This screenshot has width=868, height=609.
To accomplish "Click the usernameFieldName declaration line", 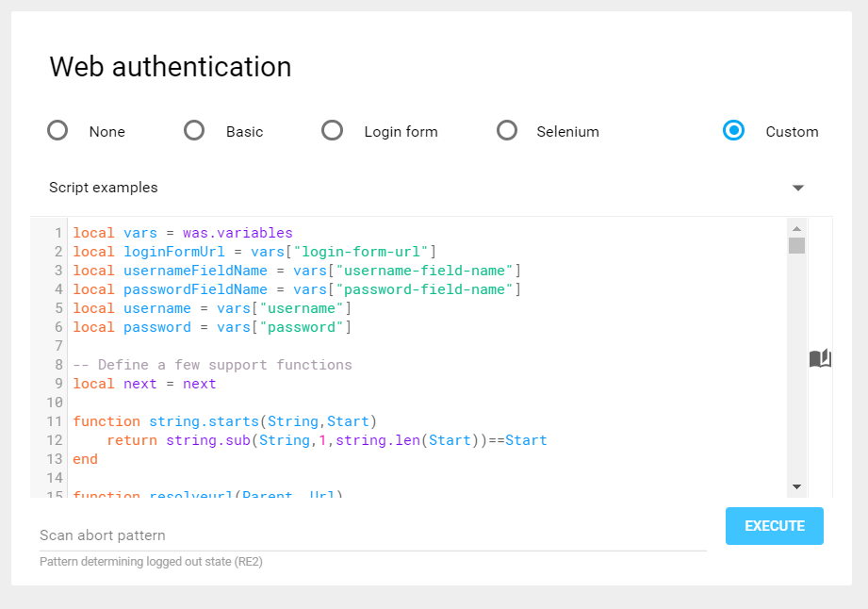I will coord(297,271).
